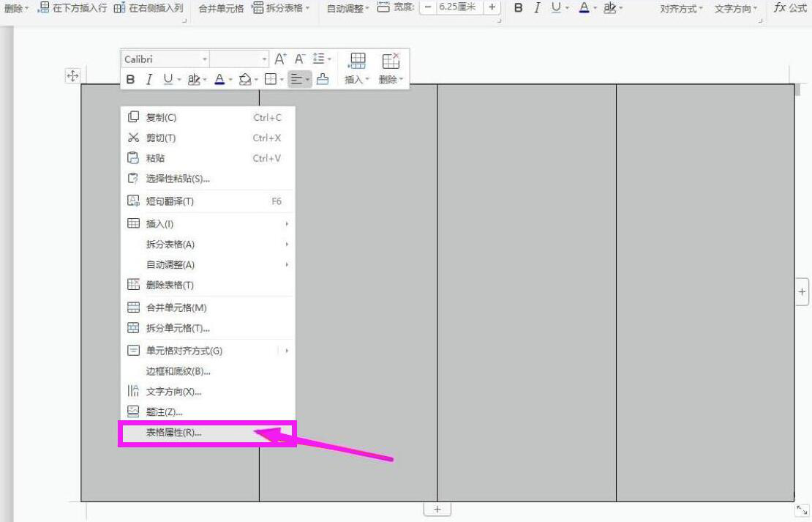Open the Calibri font name dropdown

[205, 59]
